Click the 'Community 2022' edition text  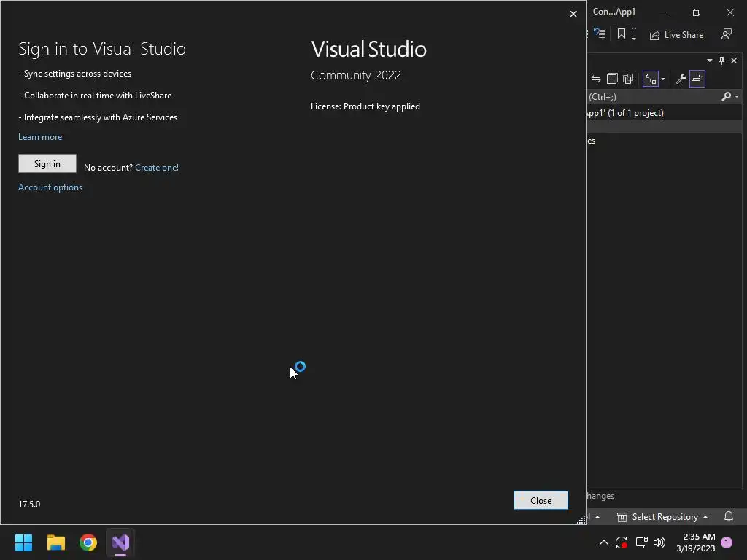tap(356, 75)
